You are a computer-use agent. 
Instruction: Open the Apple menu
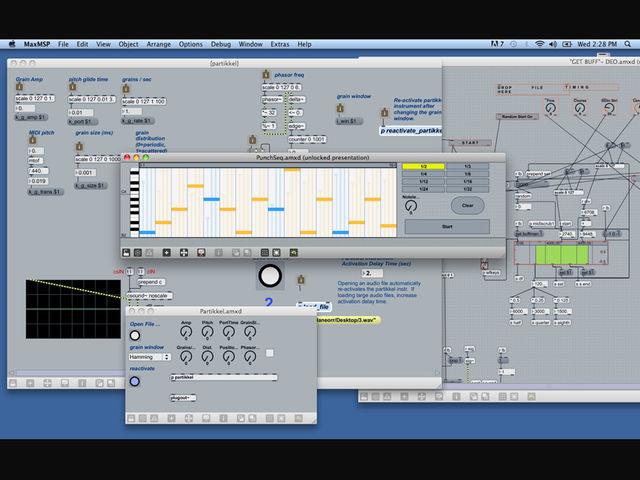point(12,44)
